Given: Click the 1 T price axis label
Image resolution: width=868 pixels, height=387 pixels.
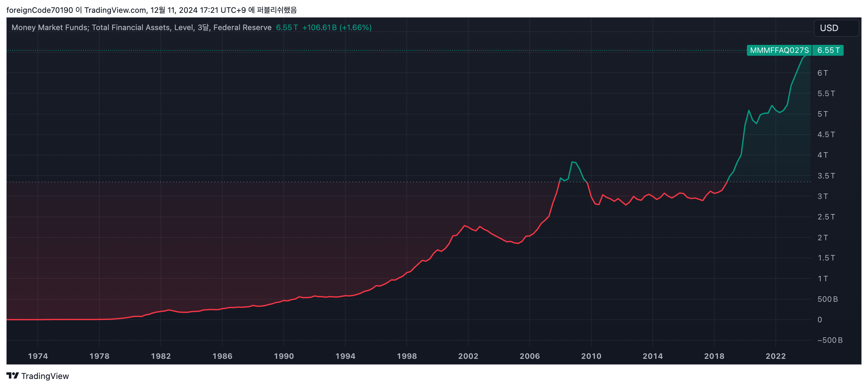Looking at the screenshot, I should tap(823, 278).
